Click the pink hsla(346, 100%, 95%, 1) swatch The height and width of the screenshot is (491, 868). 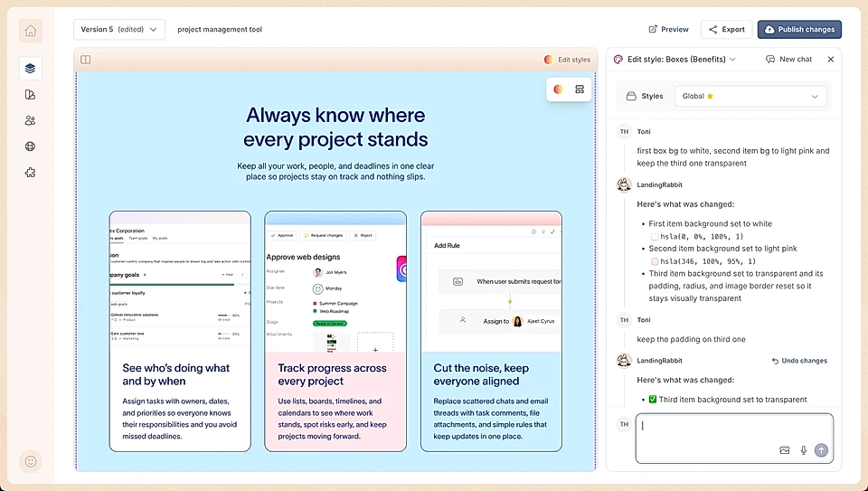655,261
